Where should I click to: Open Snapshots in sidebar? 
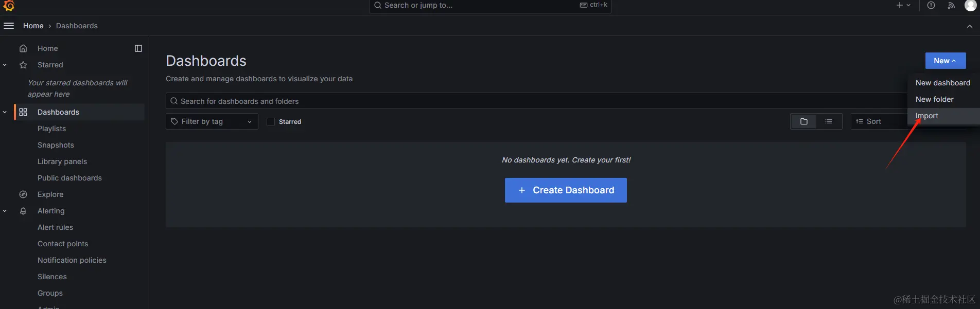tap(56, 145)
